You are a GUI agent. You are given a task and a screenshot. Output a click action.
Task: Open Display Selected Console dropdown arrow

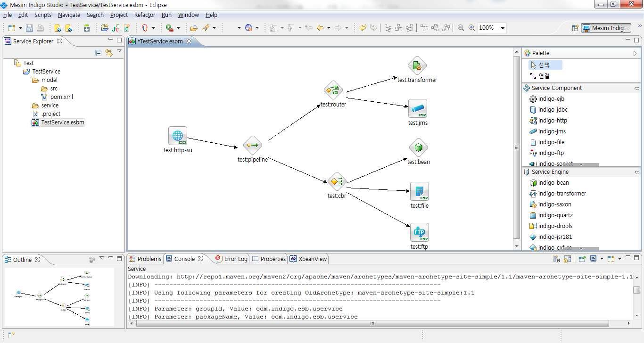pos(601,259)
